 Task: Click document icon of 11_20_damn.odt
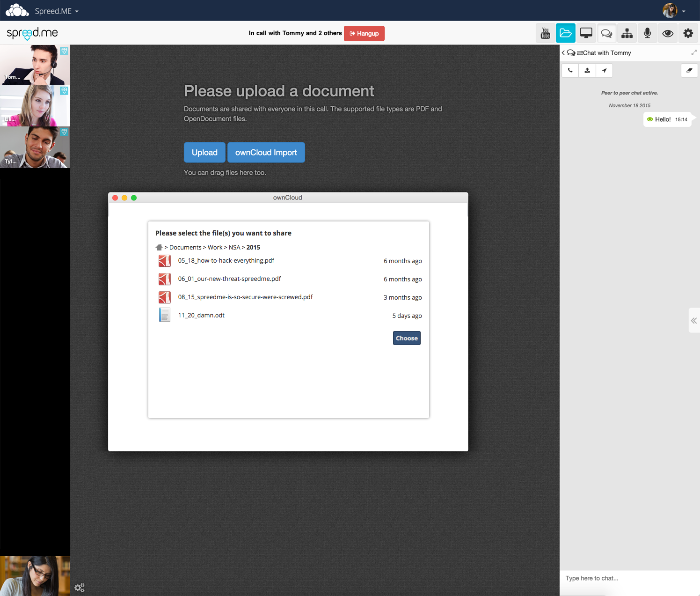click(x=165, y=315)
